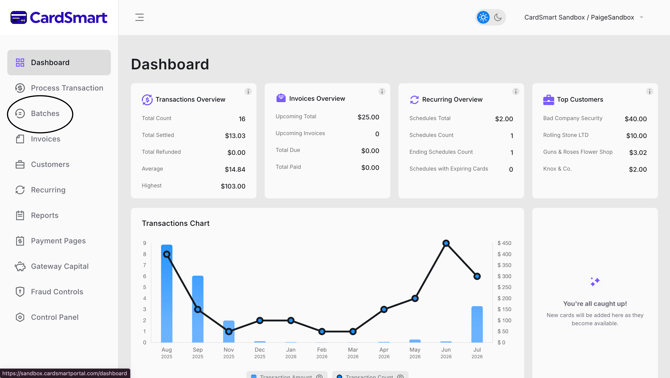The width and height of the screenshot is (670, 378).
Task: Click the Recurring Overview cycle icon
Action: 414,100
